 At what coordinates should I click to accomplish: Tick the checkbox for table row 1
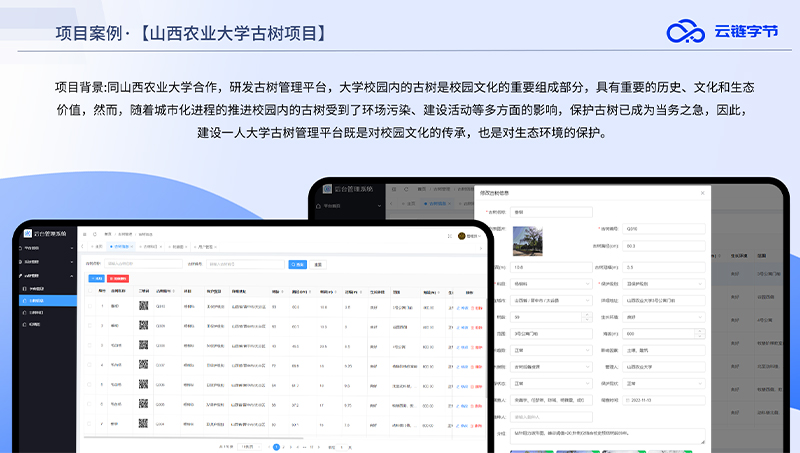tap(90, 306)
